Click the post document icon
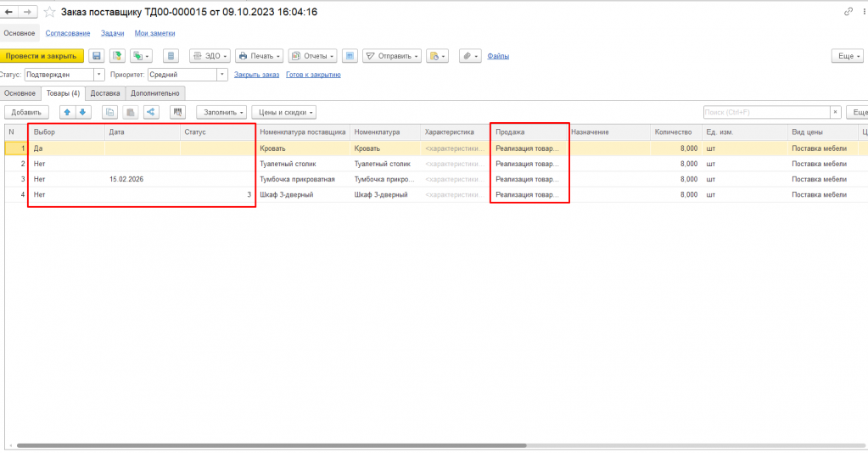The height and width of the screenshot is (453, 868). 117,56
